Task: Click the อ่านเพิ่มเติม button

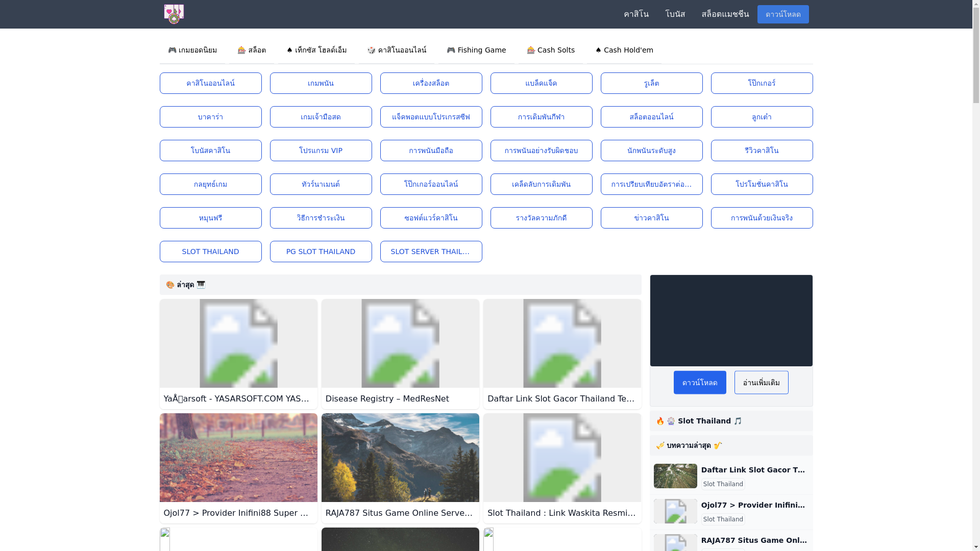Action: pos(762,383)
